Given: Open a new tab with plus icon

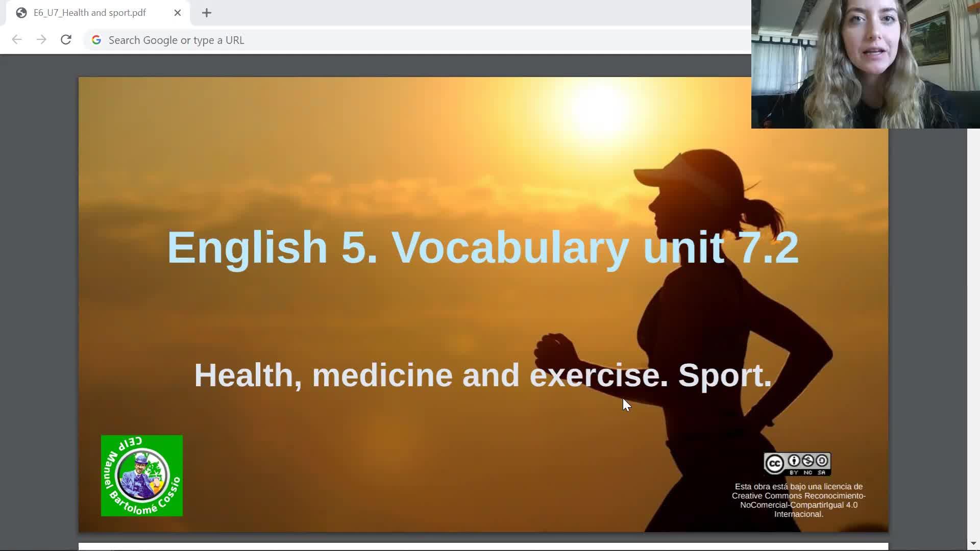Looking at the screenshot, I should [207, 13].
